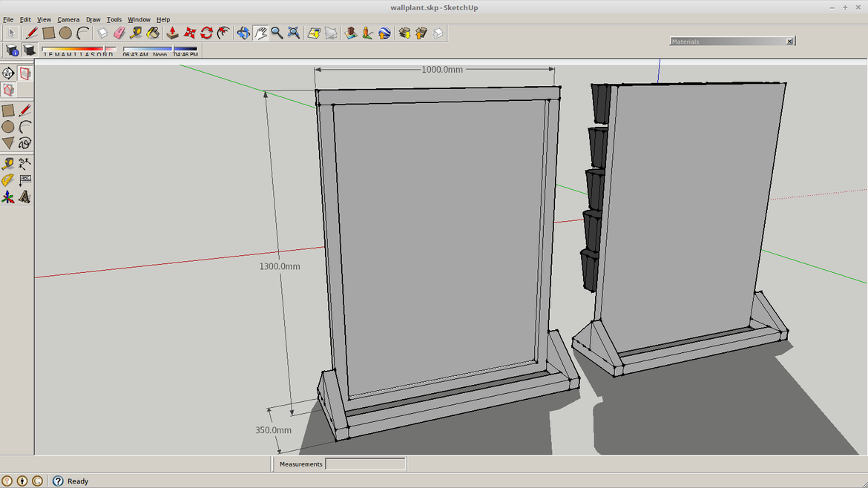Choose the Move tool with red arrows
Image resolution: width=868 pixels, height=488 pixels.
(190, 33)
